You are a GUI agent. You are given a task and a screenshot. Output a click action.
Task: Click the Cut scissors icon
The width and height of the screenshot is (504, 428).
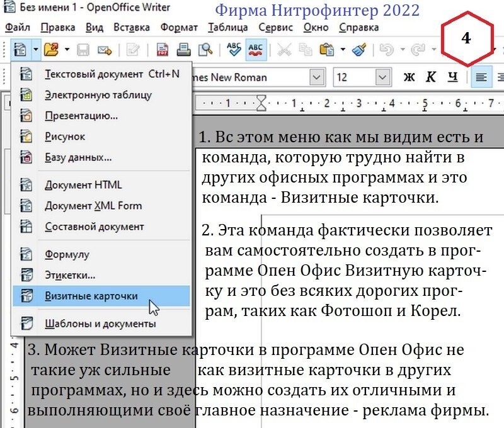[x=284, y=50]
